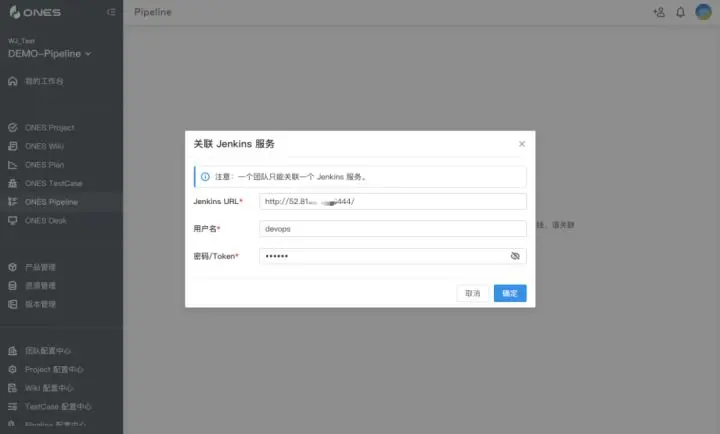Go to 团队配置中心
Viewport: 720px width, 434px height.
(x=48, y=351)
